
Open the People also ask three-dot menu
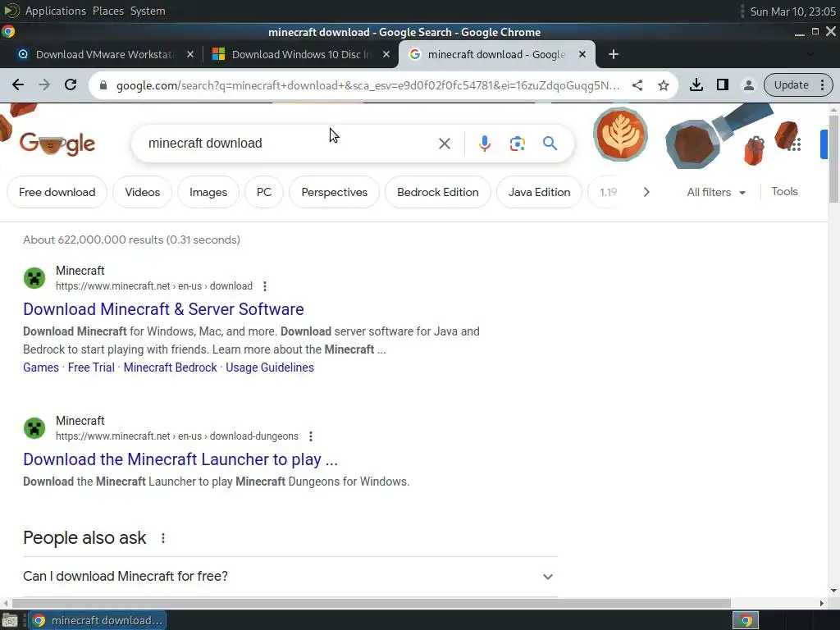point(163,538)
